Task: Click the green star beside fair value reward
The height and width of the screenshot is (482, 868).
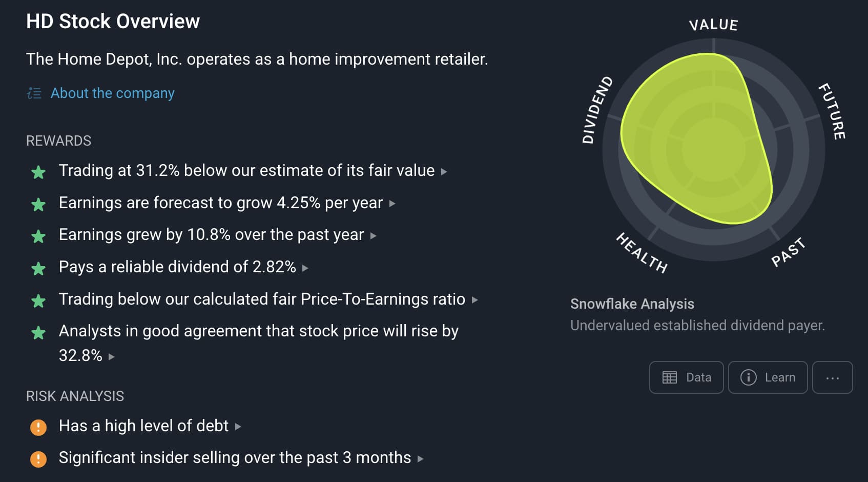Action: (x=38, y=172)
